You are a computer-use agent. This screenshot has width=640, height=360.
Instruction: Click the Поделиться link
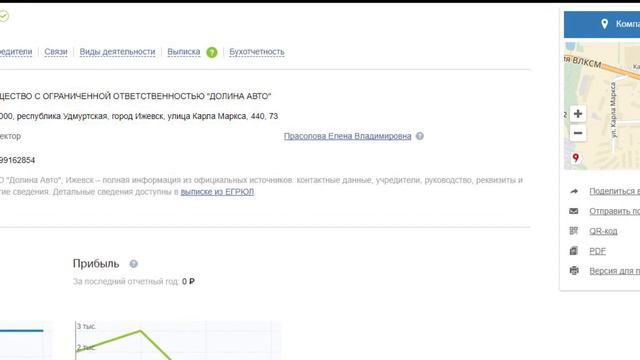pyautogui.click(x=614, y=191)
